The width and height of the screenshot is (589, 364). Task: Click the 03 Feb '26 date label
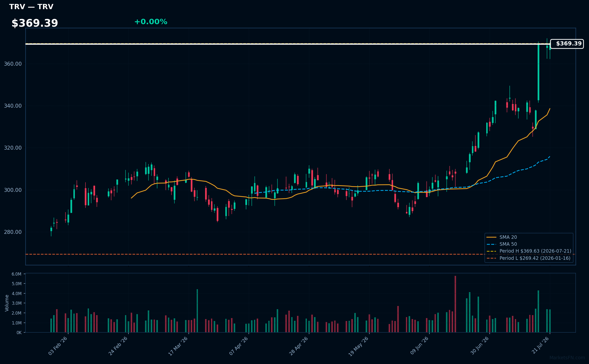[x=58, y=346]
